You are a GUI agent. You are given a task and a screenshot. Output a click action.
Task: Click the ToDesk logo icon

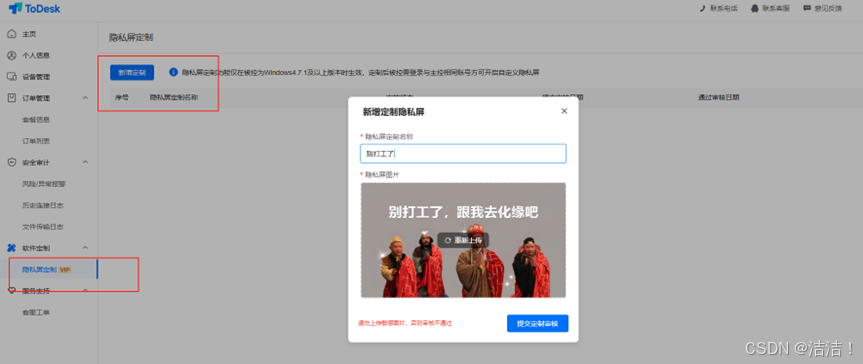[x=15, y=8]
